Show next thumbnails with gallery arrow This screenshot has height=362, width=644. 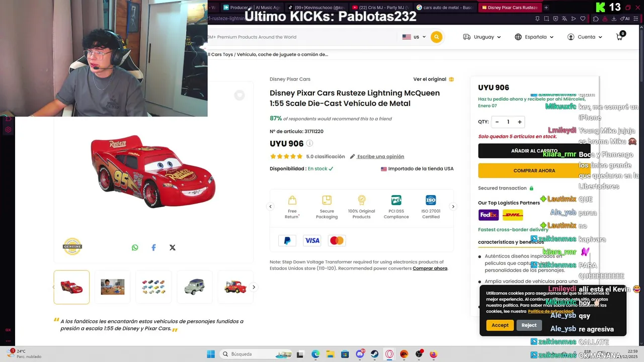tap(254, 287)
